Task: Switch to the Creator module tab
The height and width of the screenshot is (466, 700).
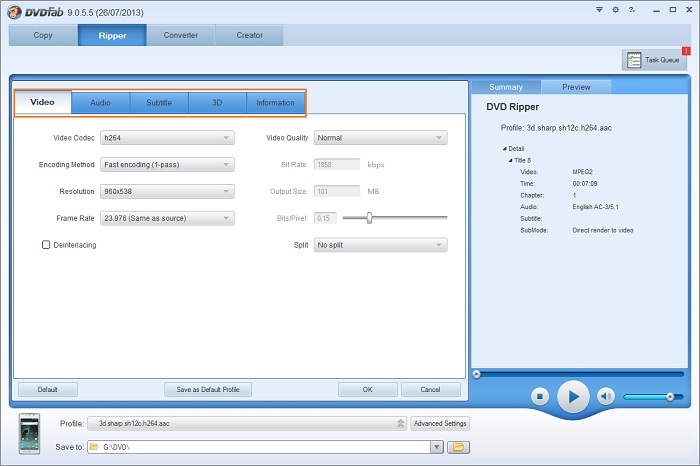Action: point(249,35)
